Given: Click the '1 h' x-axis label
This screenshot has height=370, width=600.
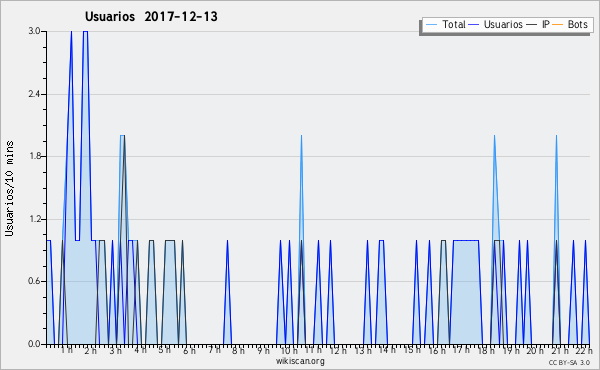Looking at the screenshot, I should tap(67, 350).
